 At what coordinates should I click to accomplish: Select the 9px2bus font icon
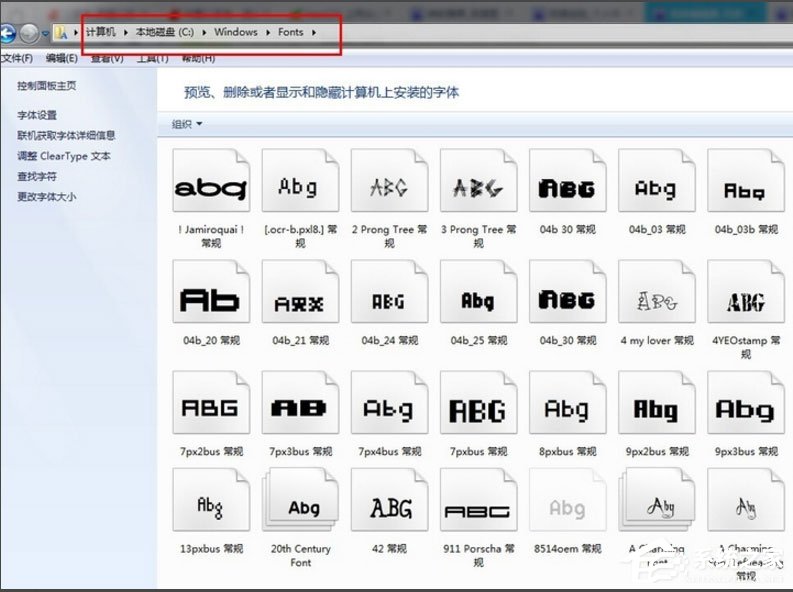coord(656,402)
